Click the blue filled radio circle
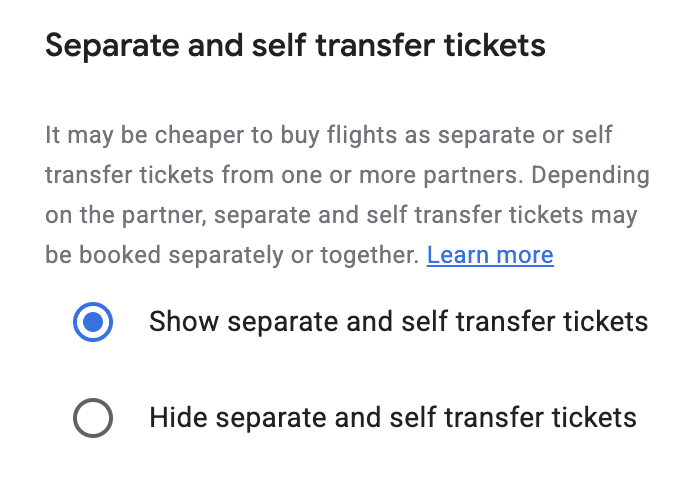 (93, 322)
